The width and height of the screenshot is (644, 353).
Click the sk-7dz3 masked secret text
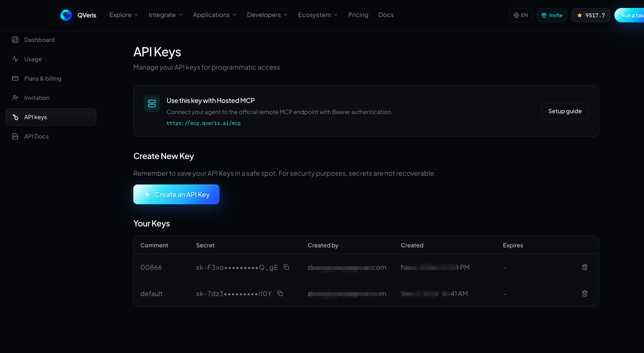pyautogui.click(x=234, y=293)
